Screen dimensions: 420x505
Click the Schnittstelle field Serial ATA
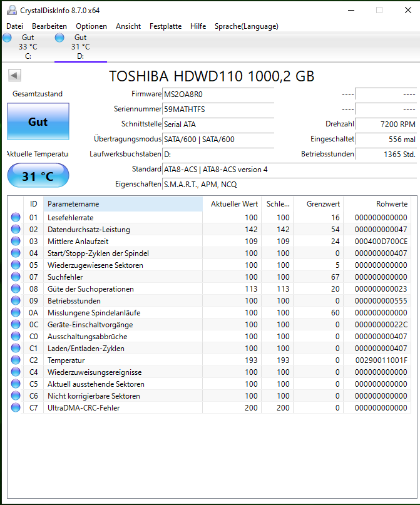coord(218,125)
